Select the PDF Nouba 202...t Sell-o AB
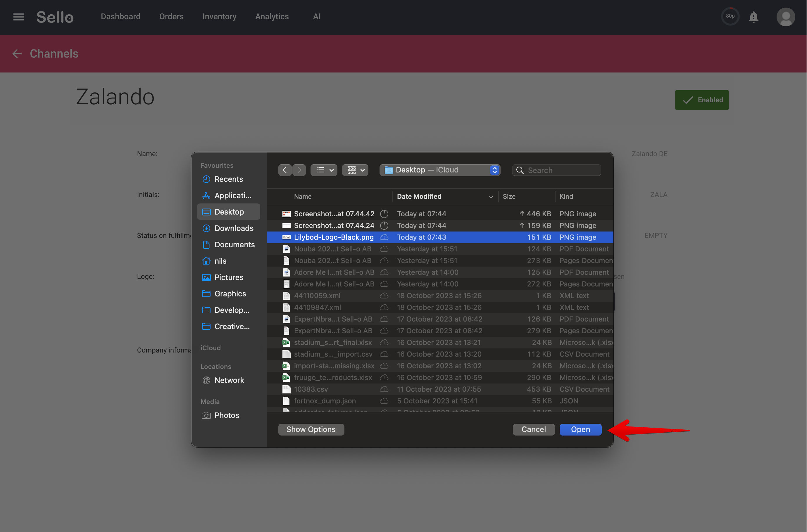807x532 pixels. pyautogui.click(x=440, y=249)
